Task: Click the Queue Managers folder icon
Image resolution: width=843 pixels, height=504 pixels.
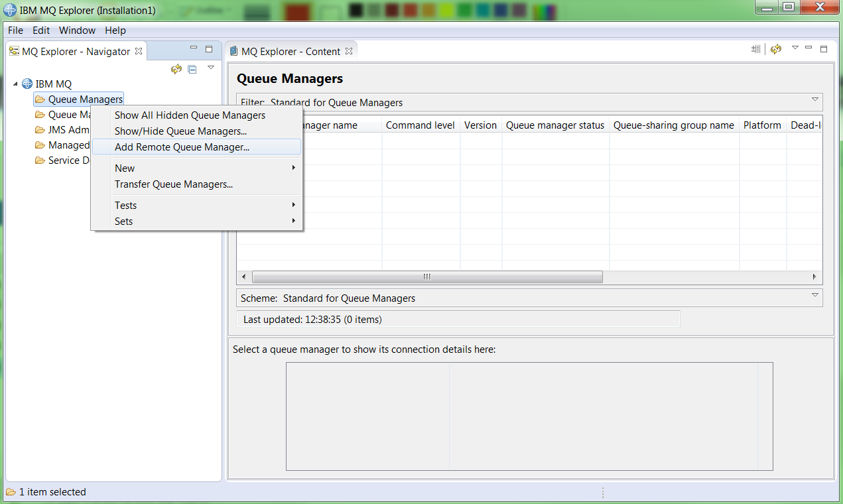Action: [x=39, y=98]
